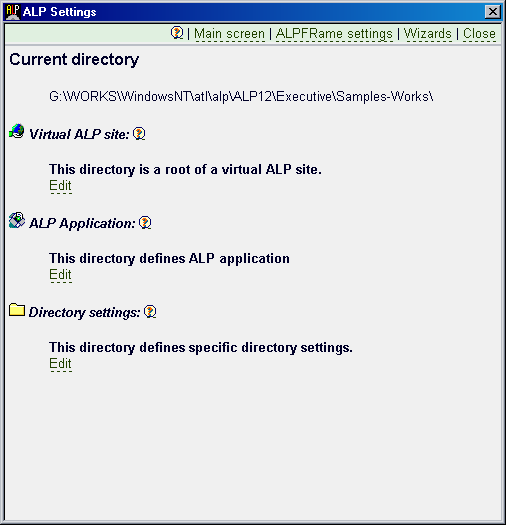The height and width of the screenshot is (525, 506).
Task: Open help for Virtual ALP site
Action: point(139,134)
